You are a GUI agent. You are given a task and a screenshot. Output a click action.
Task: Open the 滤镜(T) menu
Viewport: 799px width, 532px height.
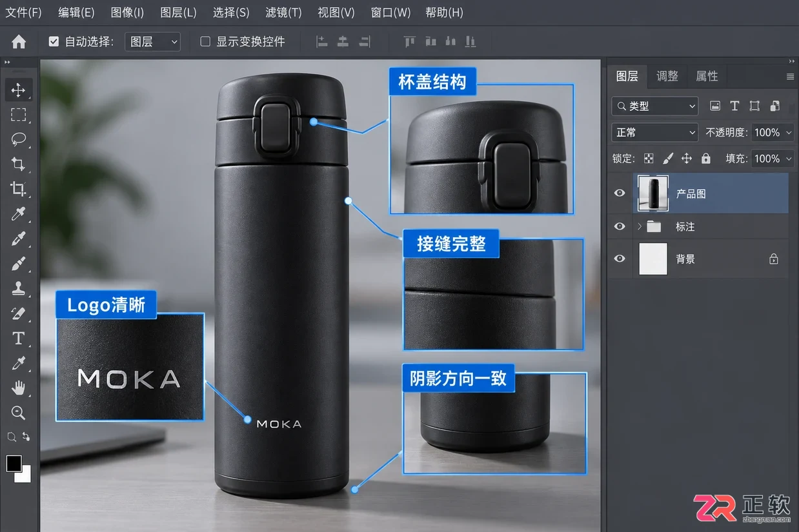[x=283, y=12]
